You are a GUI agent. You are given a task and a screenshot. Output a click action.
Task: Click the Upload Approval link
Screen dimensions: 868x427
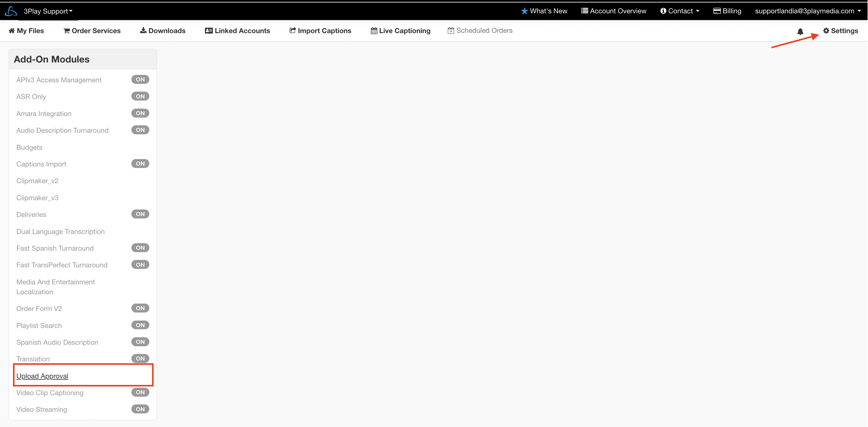tap(42, 376)
